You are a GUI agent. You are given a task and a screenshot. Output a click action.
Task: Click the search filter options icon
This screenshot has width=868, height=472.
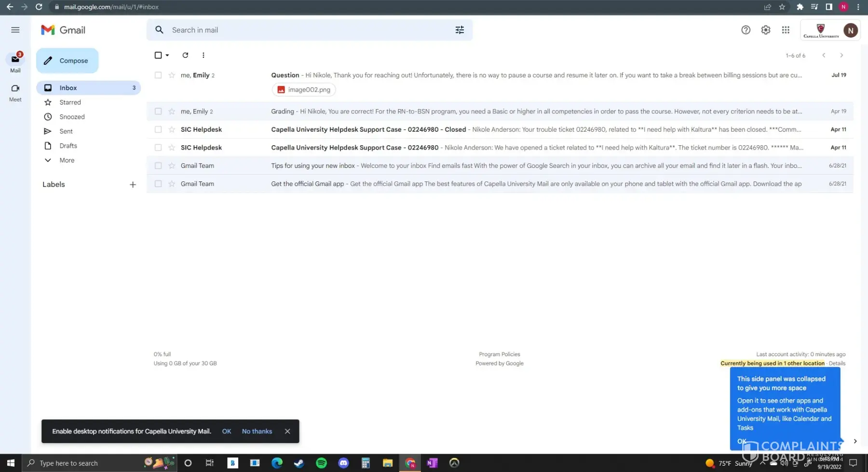[x=460, y=30]
